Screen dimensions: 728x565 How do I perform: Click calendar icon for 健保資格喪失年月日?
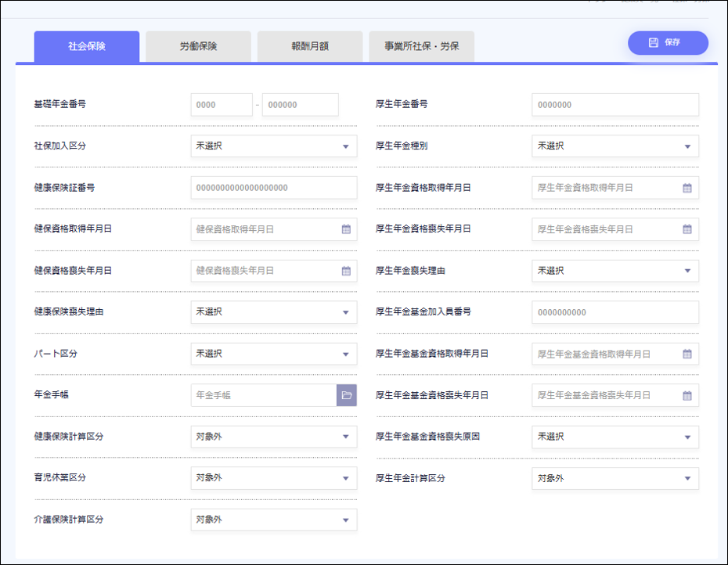346,271
